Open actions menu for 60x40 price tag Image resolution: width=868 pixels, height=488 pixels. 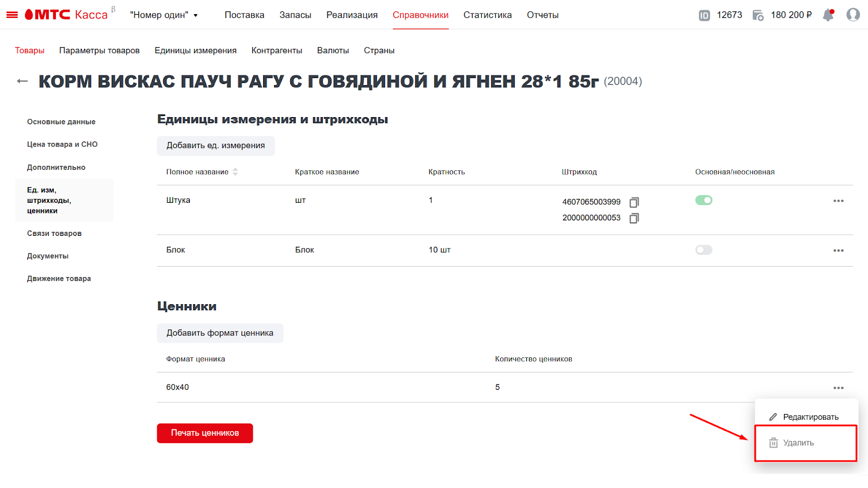coord(838,388)
